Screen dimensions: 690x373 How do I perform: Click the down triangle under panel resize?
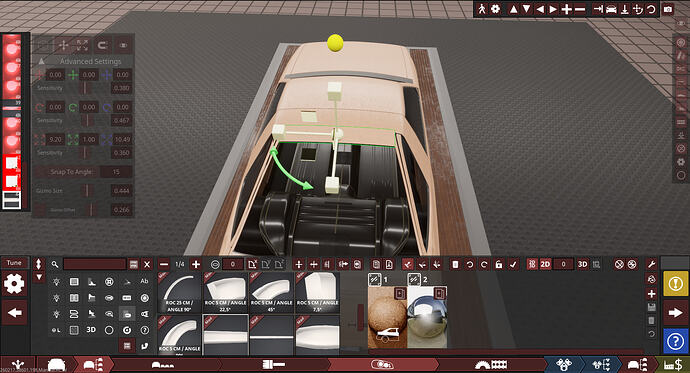coord(39,277)
